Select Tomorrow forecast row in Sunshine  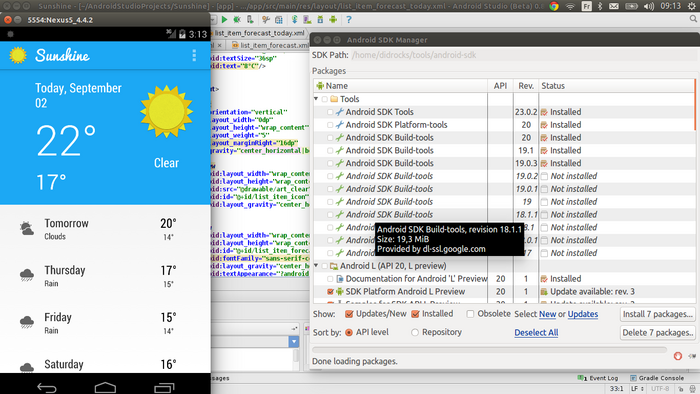pyautogui.click(x=105, y=229)
